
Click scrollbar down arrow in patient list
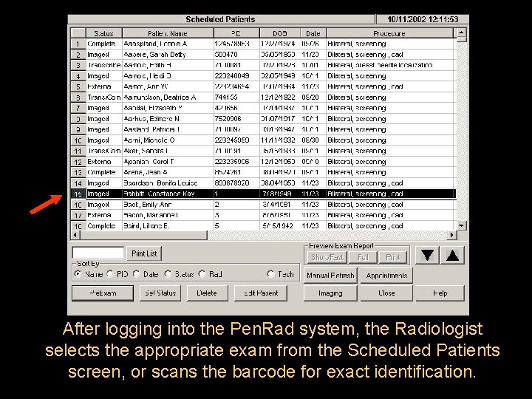click(461, 225)
